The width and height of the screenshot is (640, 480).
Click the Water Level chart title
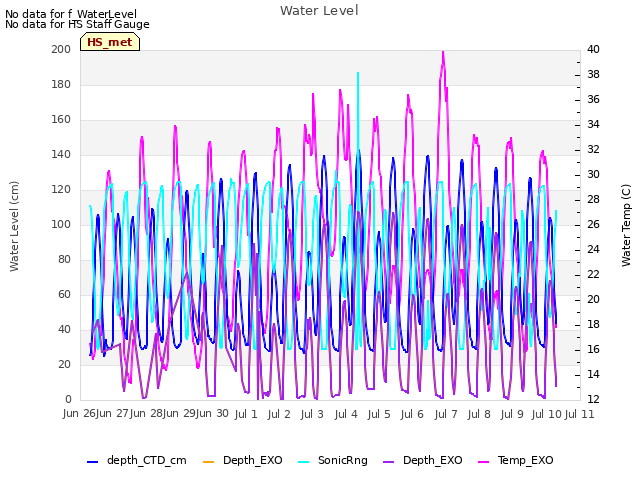[x=319, y=10]
